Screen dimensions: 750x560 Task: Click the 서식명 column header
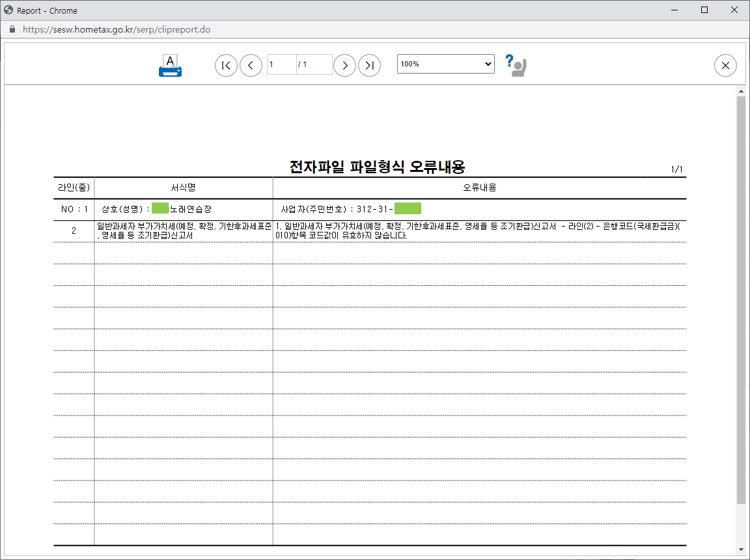(x=183, y=188)
